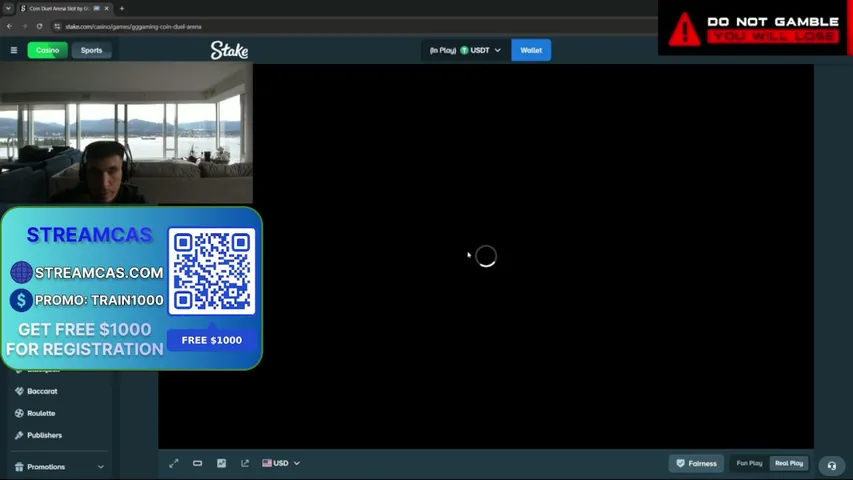Open the live stats chart icon
This screenshot has width=853, height=480.
tap(221, 463)
